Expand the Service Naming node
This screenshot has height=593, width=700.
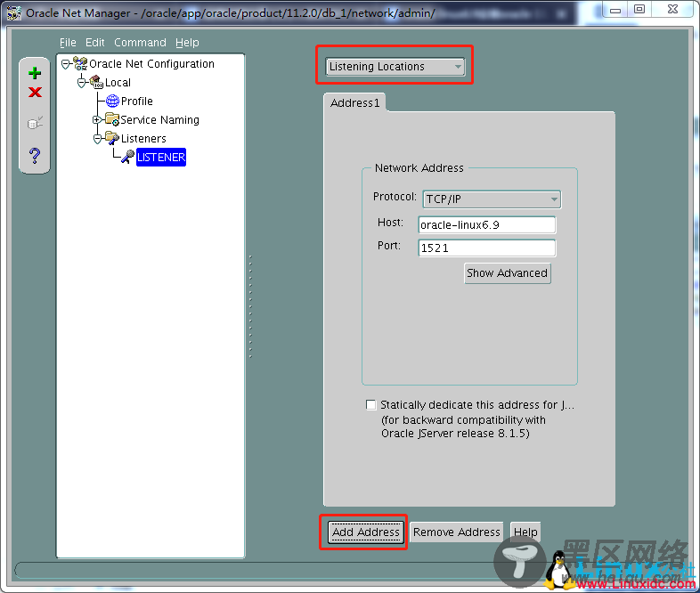[x=96, y=119]
